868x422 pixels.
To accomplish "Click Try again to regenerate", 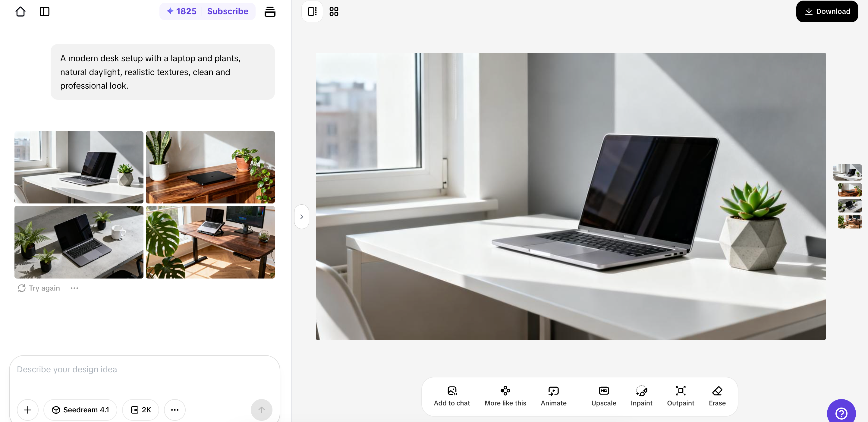I will (x=39, y=288).
